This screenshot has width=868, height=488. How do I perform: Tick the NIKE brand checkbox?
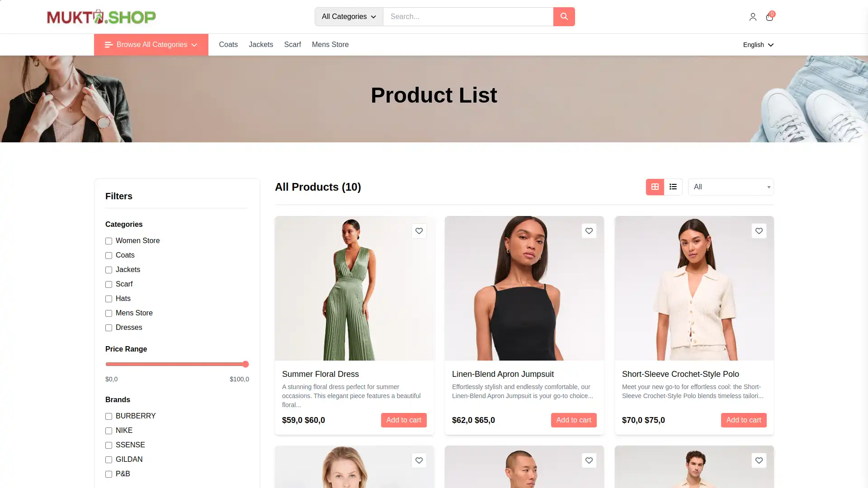(108, 431)
